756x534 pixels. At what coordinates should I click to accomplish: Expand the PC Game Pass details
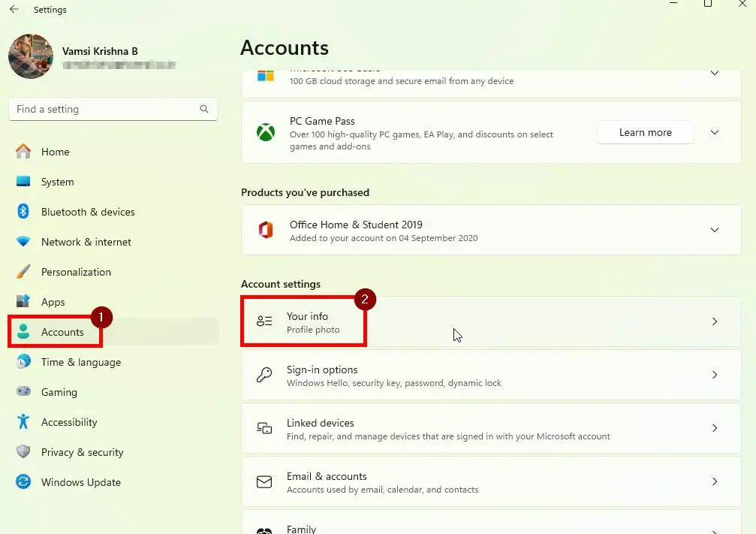coord(714,132)
